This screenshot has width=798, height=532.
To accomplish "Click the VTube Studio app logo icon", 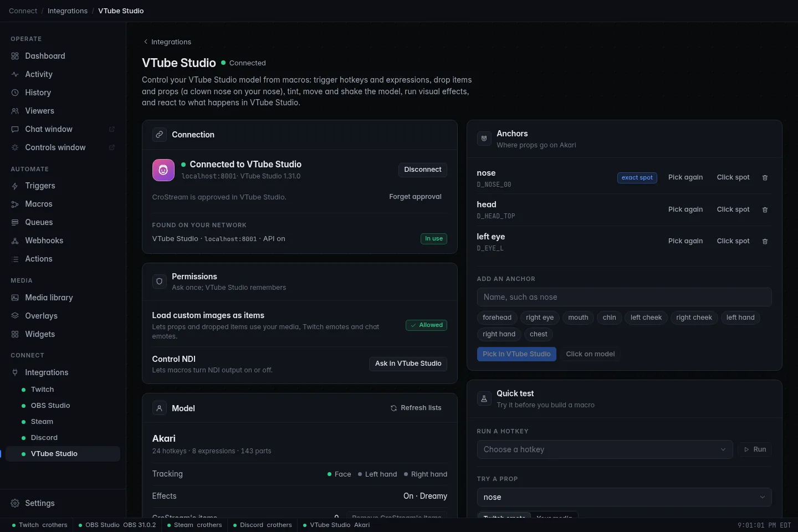I will coord(163,170).
